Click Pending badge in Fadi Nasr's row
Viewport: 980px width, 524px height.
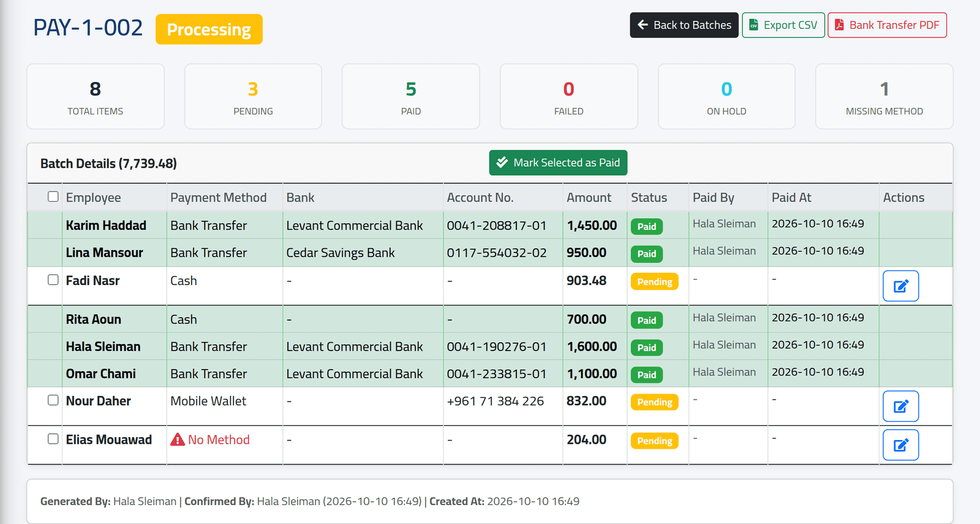(655, 282)
